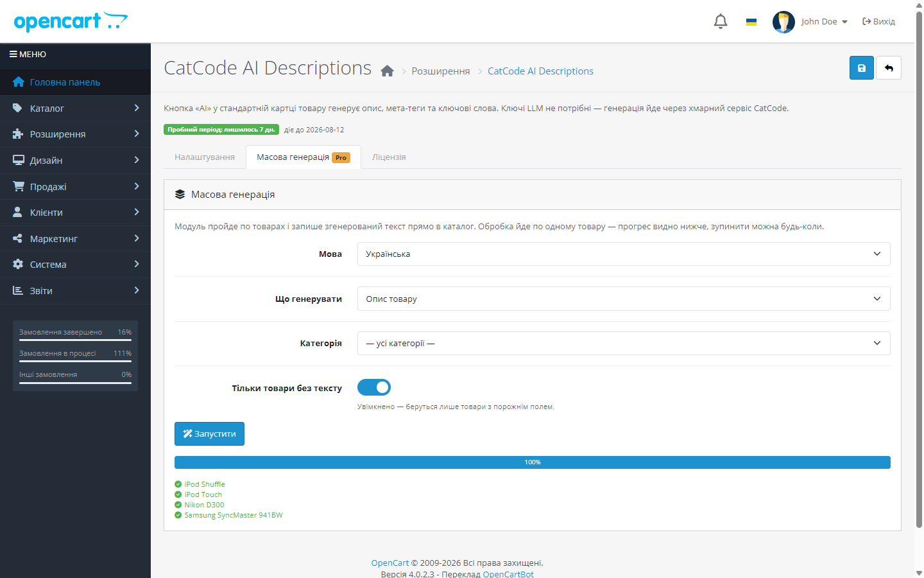Screen dimensions: 924x578
Task: Expand the Система menu chevron
Action: [x=137, y=264]
